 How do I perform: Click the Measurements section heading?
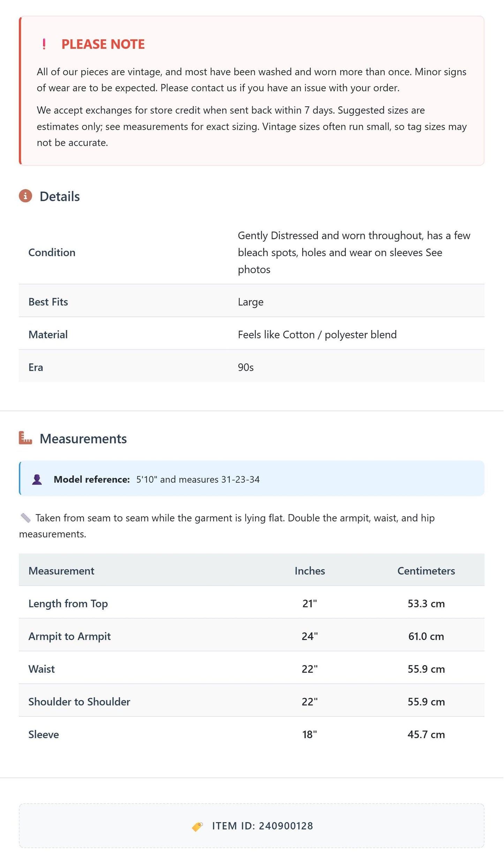pyautogui.click(x=83, y=439)
